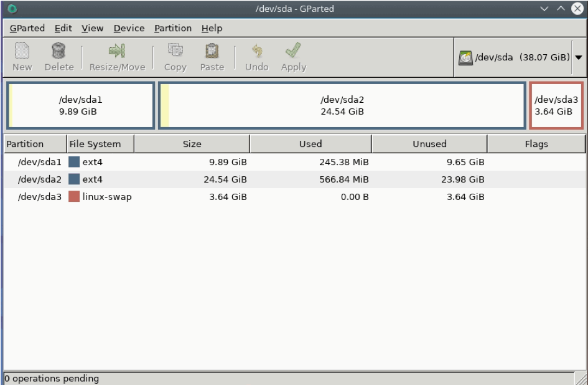Click the Copy toolbar icon
The image size is (588, 385).
[175, 50]
